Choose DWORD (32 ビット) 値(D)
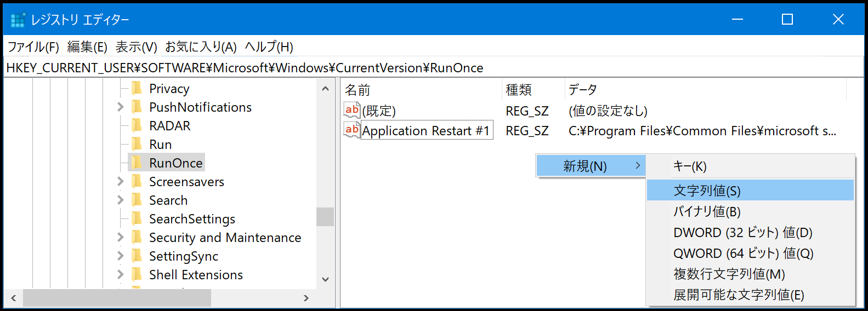This screenshot has height=311, width=868. [x=750, y=232]
